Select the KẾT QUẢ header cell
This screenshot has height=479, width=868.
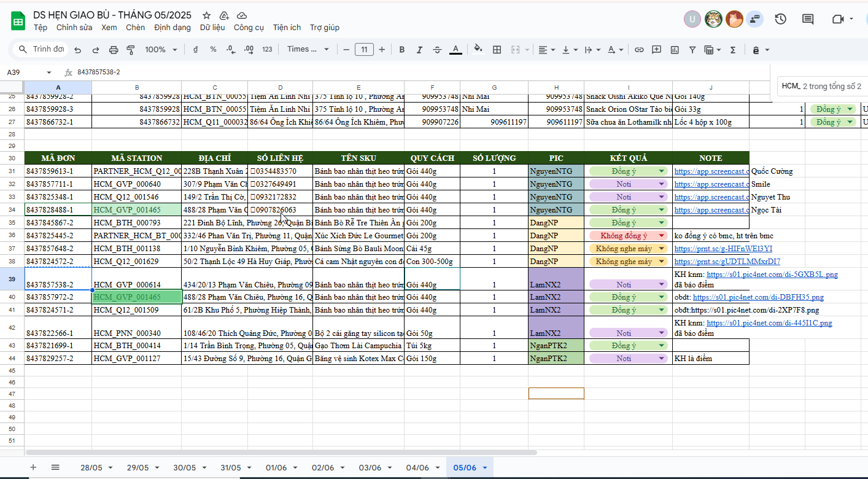click(x=628, y=158)
